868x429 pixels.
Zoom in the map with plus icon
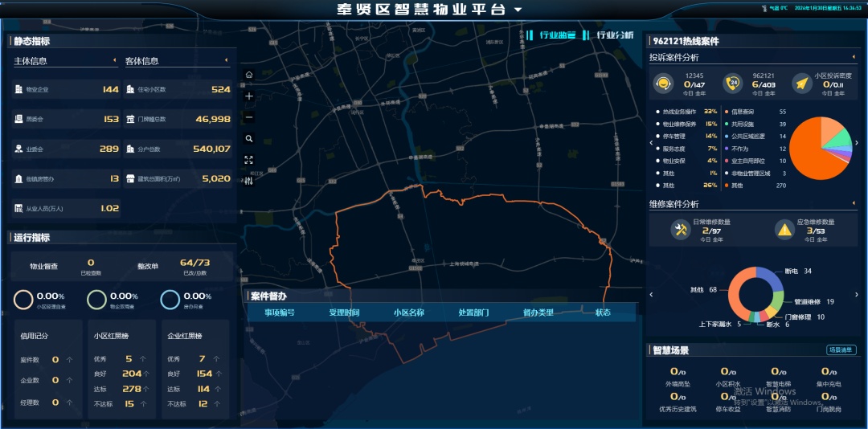(x=249, y=96)
